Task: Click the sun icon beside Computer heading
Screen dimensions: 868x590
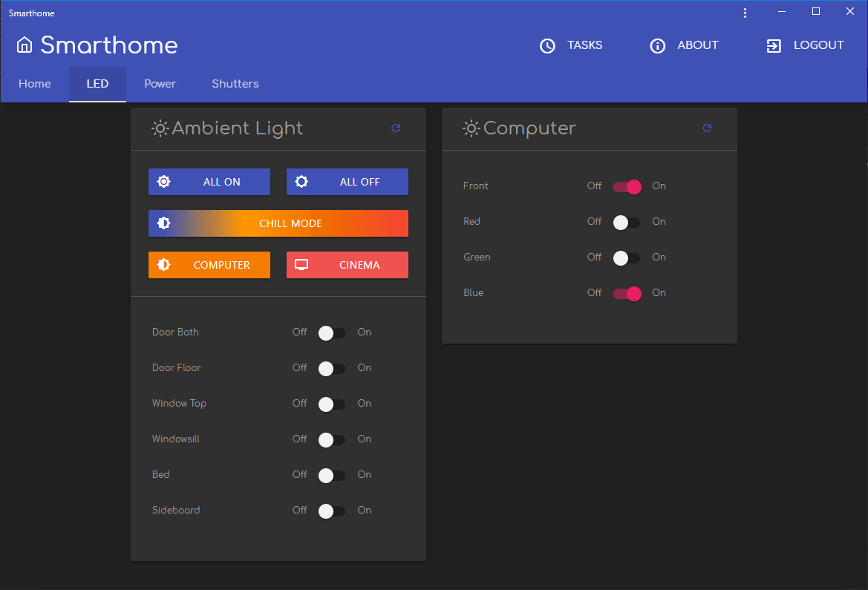Action: click(471, 128)
